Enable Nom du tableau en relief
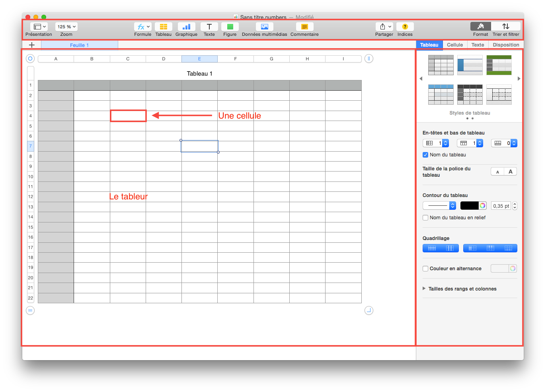546x392 pixels. coord(425,218)
